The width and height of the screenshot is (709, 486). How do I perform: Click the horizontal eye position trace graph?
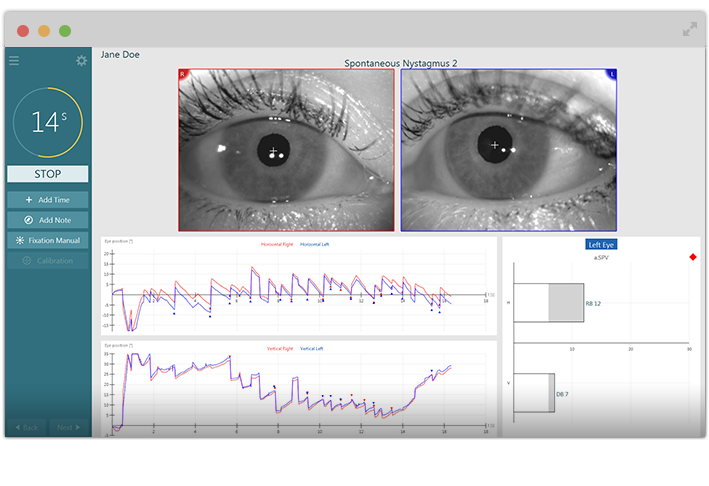(299, 286)
